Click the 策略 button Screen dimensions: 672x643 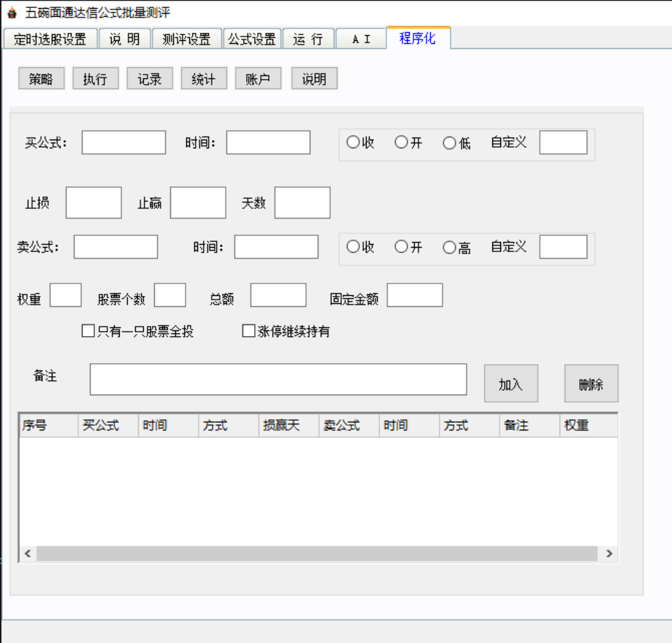click(x=42, y=80)
